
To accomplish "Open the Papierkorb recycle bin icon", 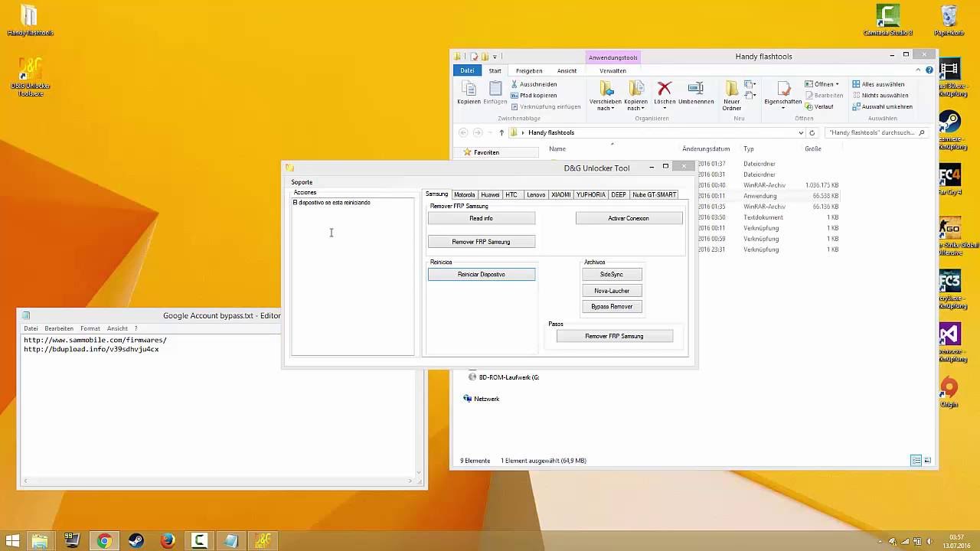I will (x=949, y=20).
